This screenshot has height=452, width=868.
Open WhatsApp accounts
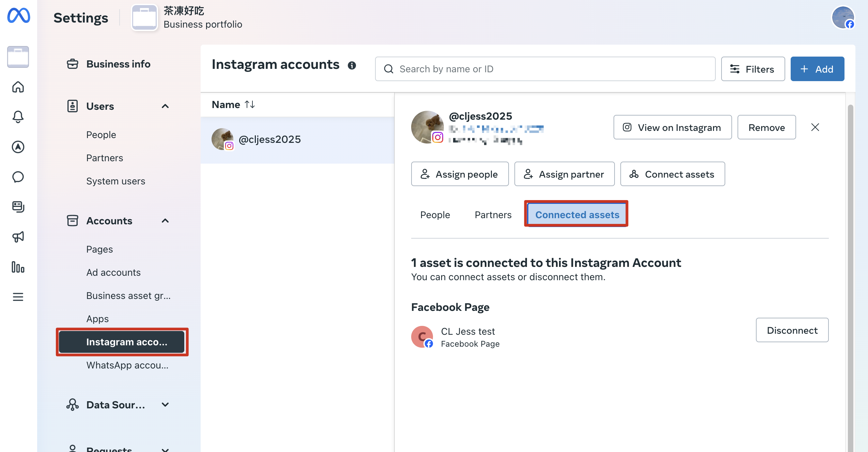127,365
